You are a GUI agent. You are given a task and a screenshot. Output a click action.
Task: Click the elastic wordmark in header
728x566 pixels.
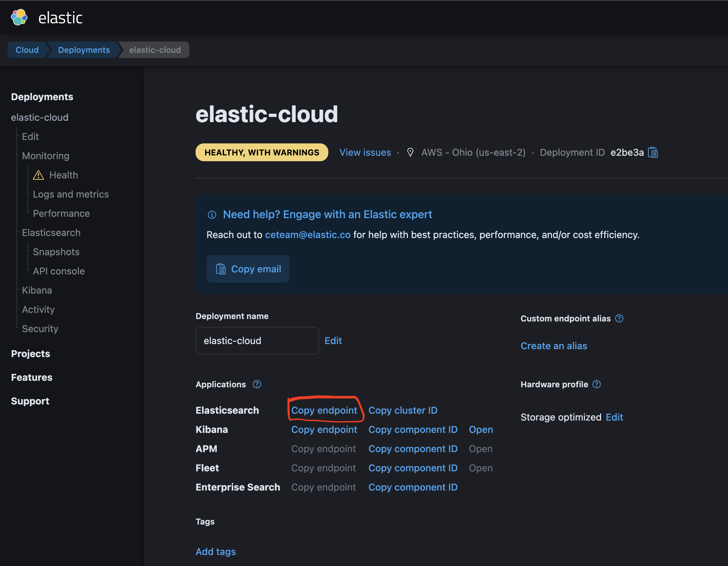coord(60,18)
